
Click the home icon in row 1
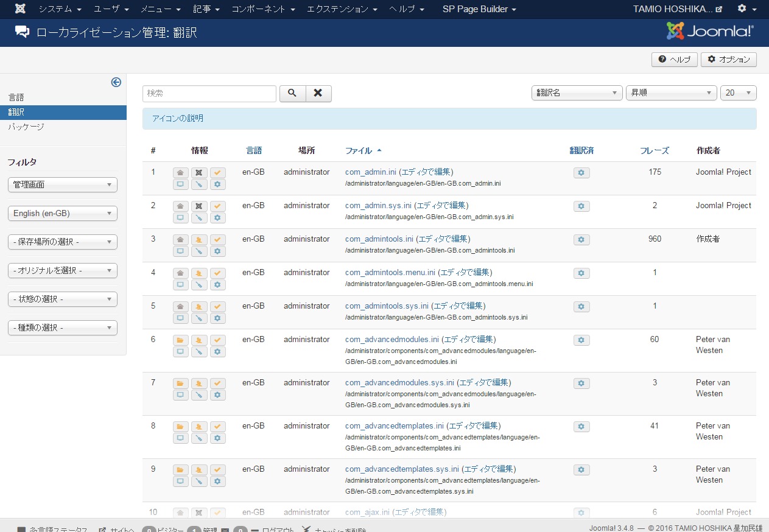click(180, 173)
